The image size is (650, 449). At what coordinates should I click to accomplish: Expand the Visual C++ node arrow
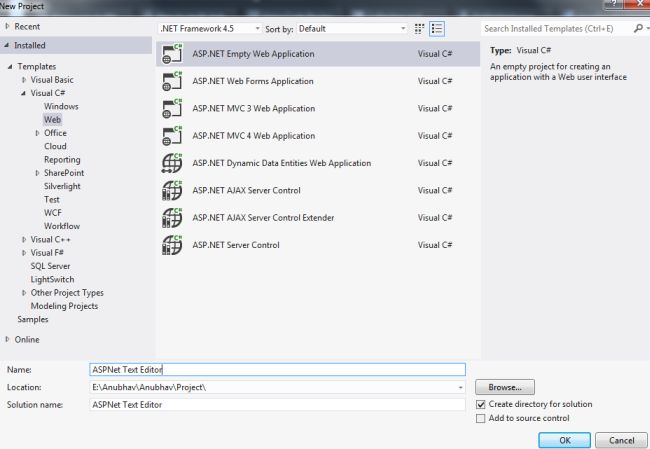tap(24, 240)
